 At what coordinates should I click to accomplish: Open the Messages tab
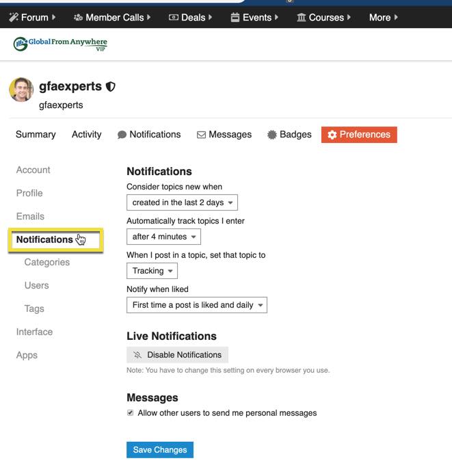[224, 135]
